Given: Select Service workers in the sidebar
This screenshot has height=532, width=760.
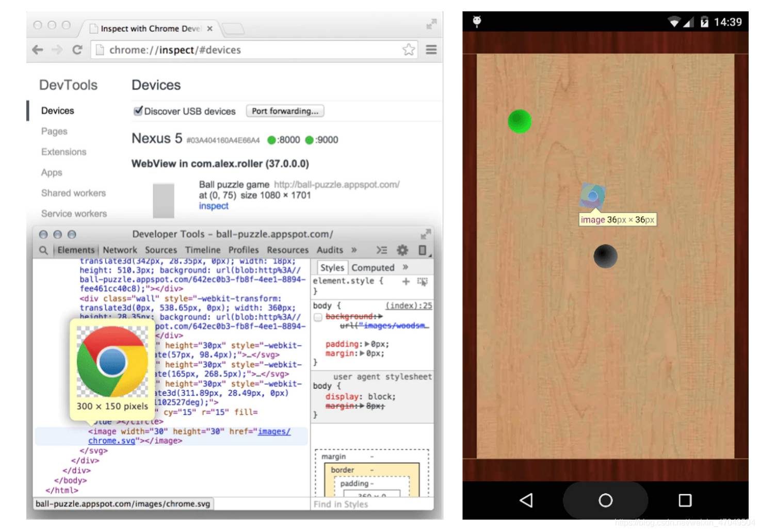Looking at the screenshot, I should [x=74, y=214].
